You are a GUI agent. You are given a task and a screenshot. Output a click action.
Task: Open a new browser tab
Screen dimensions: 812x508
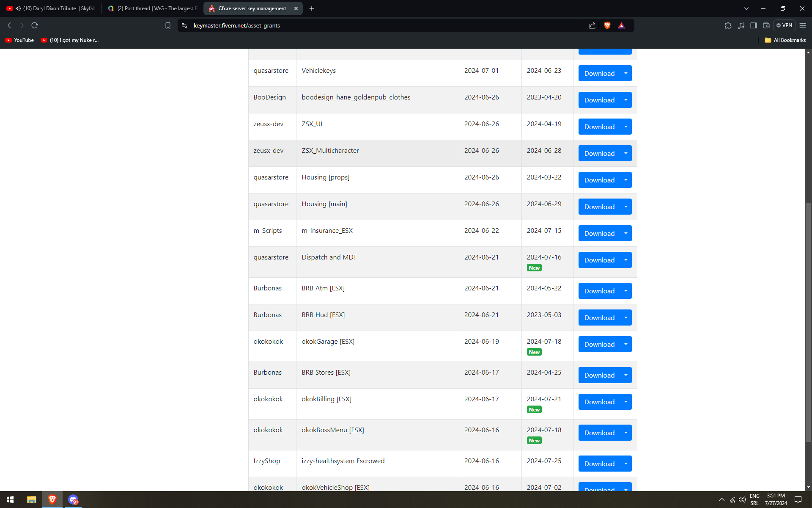312,8
